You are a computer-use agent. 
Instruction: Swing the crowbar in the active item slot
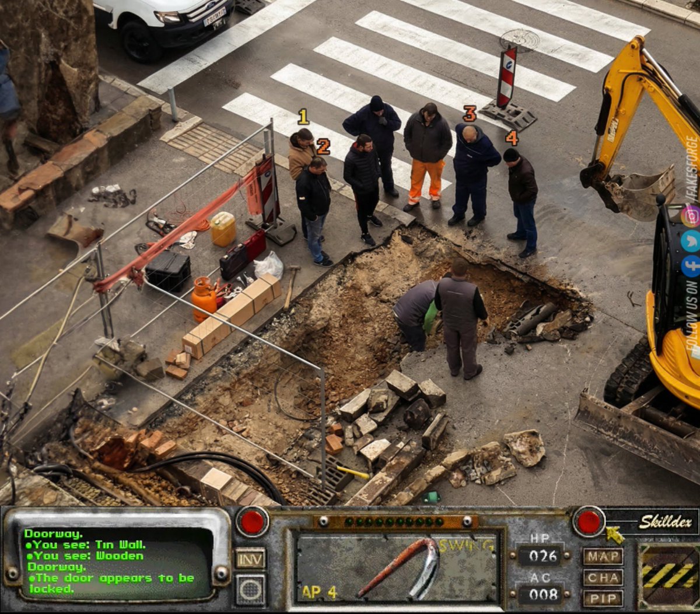[x=397, y=569]
